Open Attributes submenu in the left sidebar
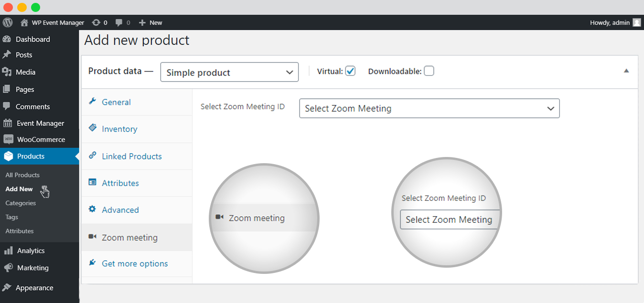Screen dimensions: 644x303 click(x=20, y=231)
